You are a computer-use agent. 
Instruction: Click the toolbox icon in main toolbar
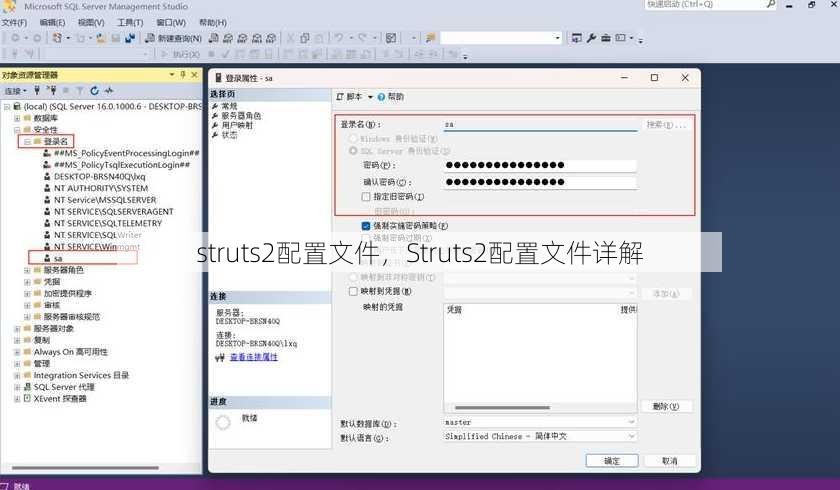pyautogui.click(x=606, y=38)
